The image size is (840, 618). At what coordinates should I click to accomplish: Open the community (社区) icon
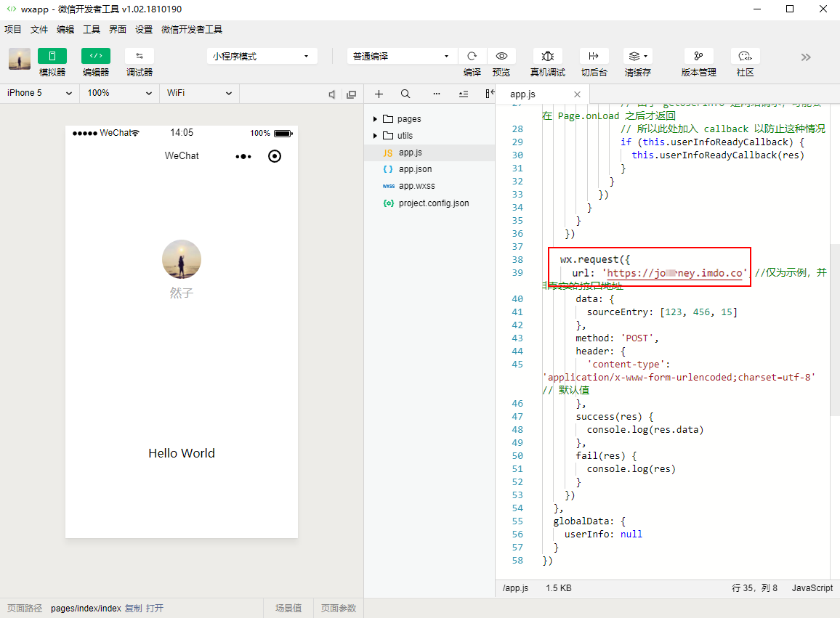point(746,56)
